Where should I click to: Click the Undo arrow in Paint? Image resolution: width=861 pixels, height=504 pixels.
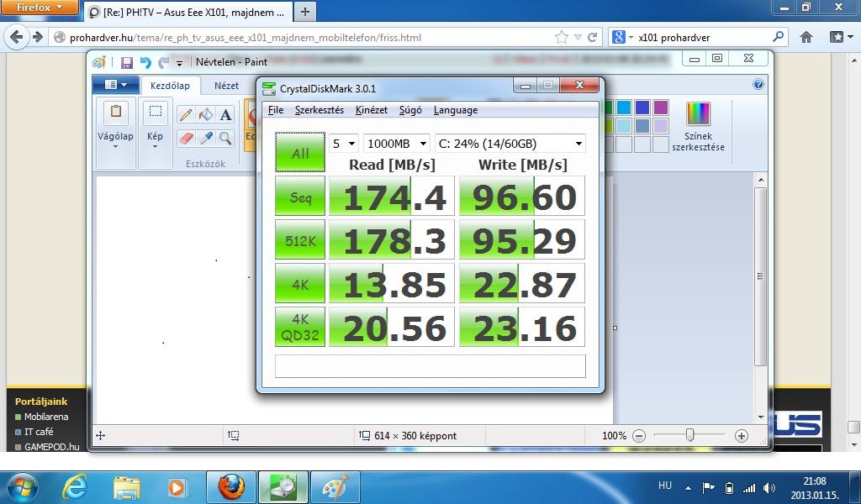(x=145, y=62)
